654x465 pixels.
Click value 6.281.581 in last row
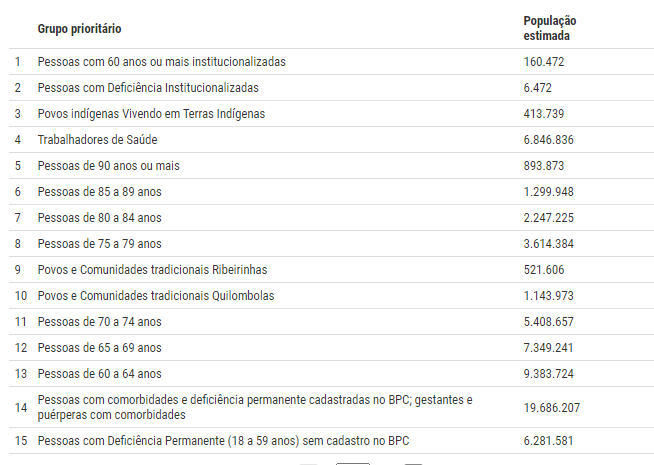tap(548, 441)
